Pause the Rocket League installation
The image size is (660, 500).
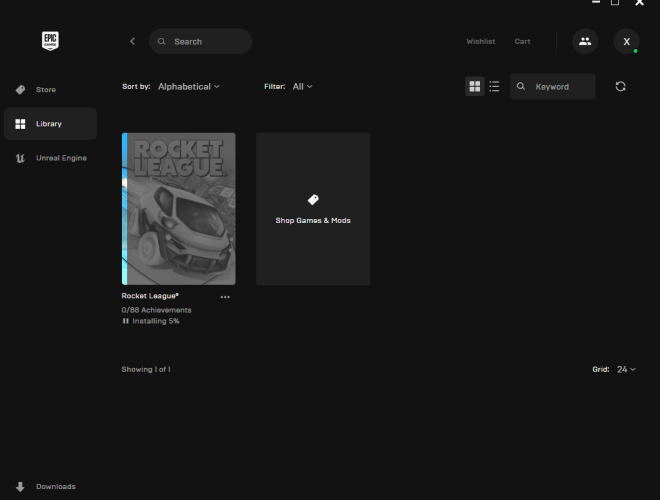[x=125, y=321]
